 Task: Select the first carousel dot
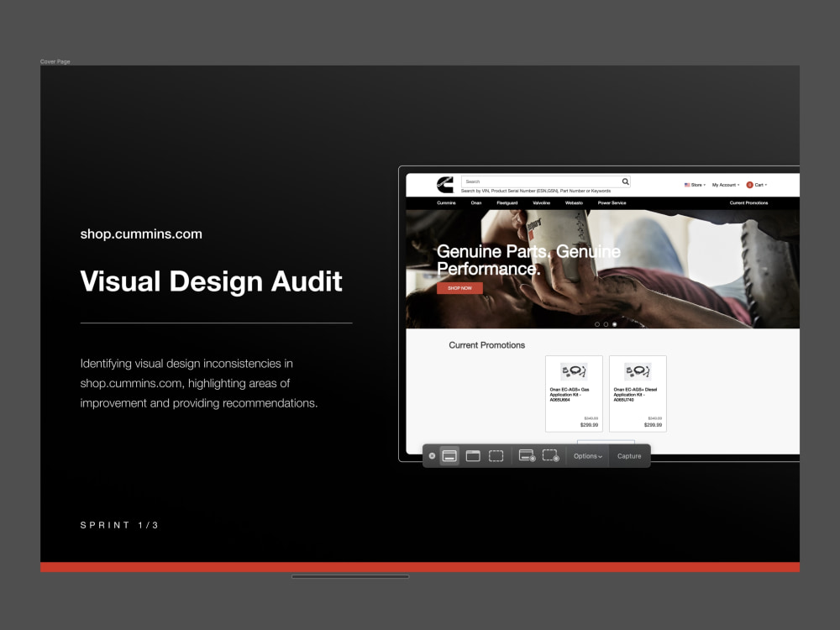pyautogui.click(x=596, y=324)
